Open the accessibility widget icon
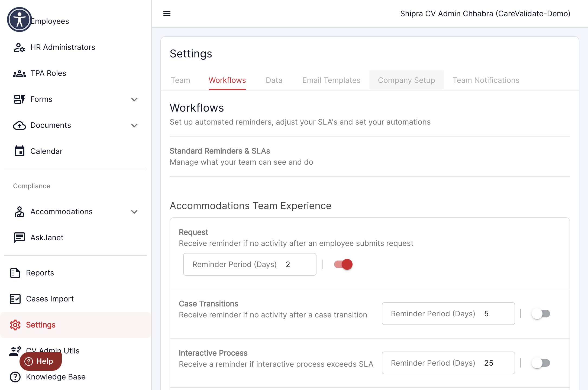Viewport: 588px width, 390px height. pyautogui.click(x=19, y=19)
